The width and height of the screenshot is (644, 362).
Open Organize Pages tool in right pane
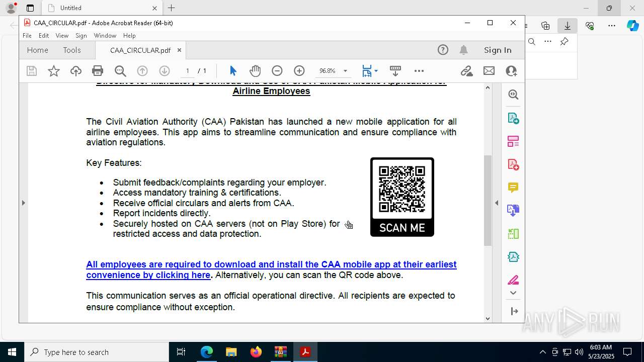(513, 234)
